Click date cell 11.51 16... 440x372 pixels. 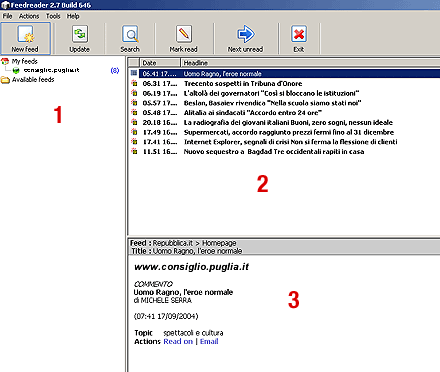click(x=160, y=152)
